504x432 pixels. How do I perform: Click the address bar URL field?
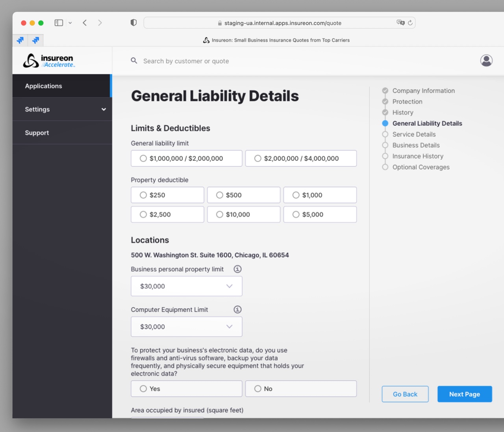tap(280, 23)
